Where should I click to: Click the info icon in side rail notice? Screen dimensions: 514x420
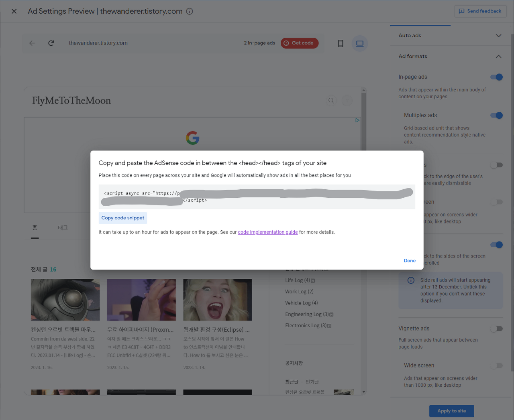tap(411, 280)
